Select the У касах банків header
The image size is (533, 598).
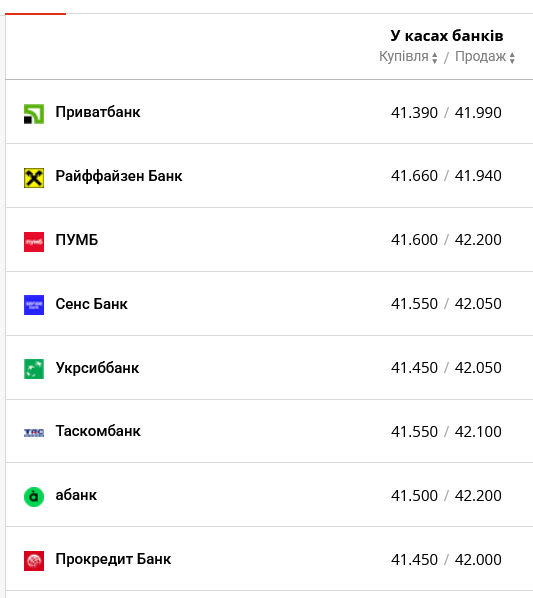tap(447, 36)
